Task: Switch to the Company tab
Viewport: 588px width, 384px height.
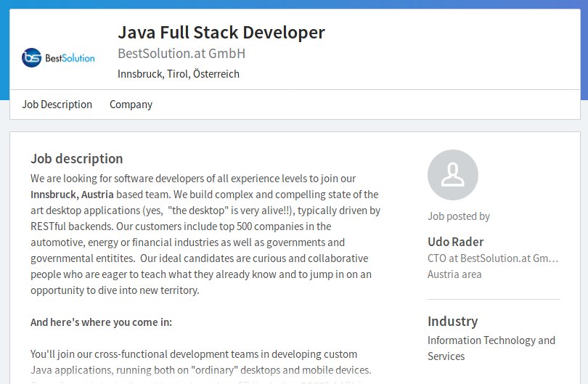Action: [x=131, y=105]
